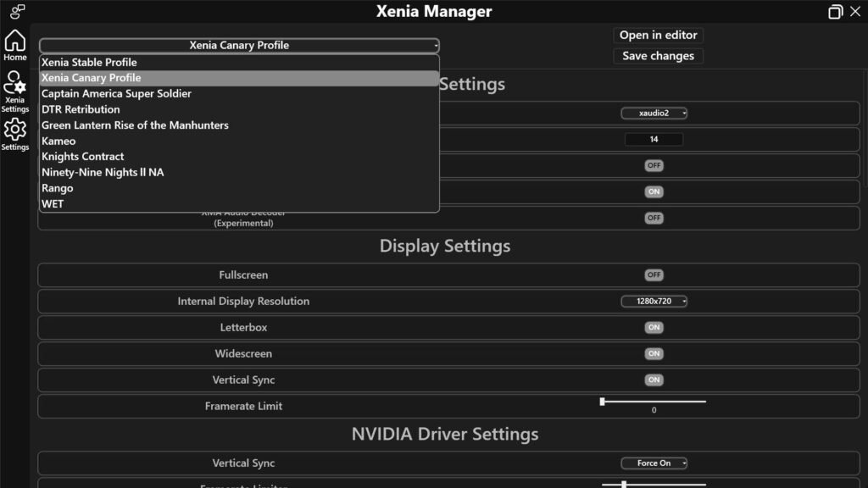Pick Ninety-Nine Nights II NA profile
868x488 pixels.
[239, 172]
